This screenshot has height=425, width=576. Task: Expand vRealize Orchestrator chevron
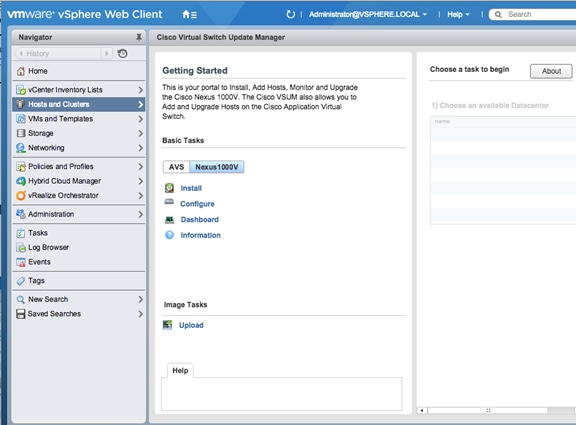[x=140, y=195]
